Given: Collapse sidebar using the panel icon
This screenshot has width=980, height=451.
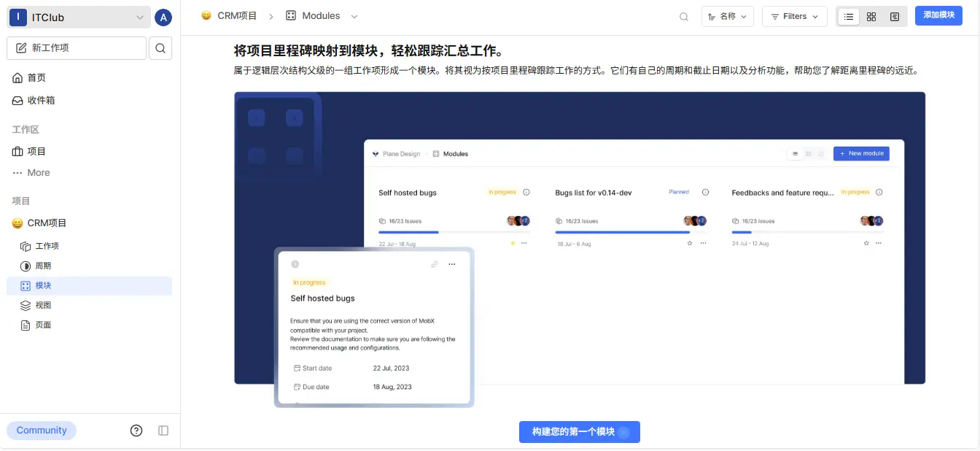Looking at the screenshot, I should (163, 431).
